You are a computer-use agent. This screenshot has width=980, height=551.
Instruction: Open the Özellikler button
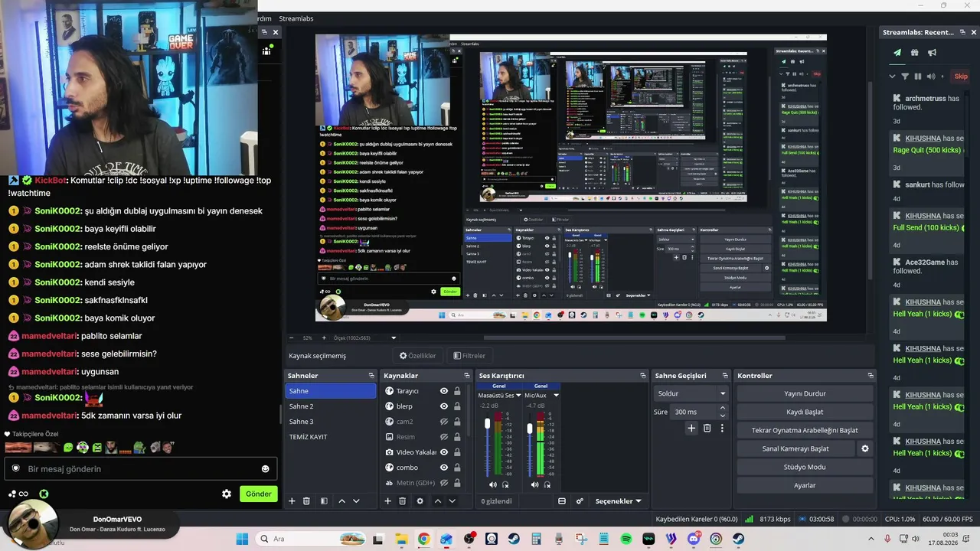[x=418, y=356]
